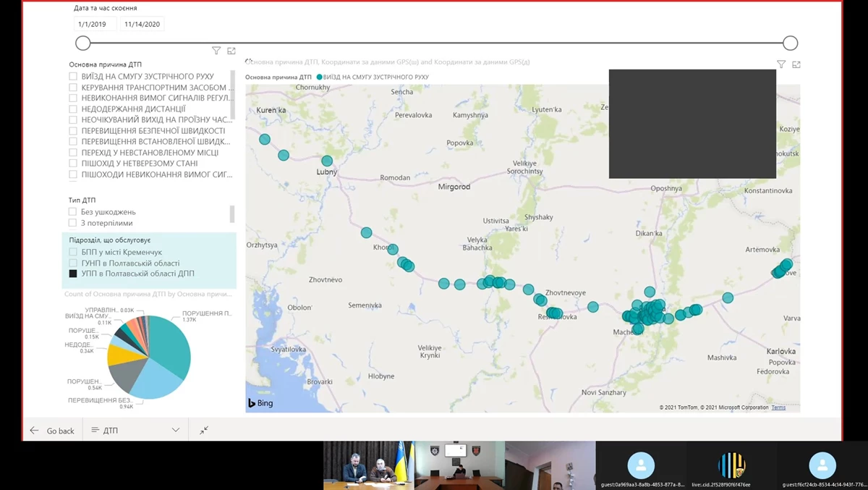Click the Bing logo on the map

(260, 403)
